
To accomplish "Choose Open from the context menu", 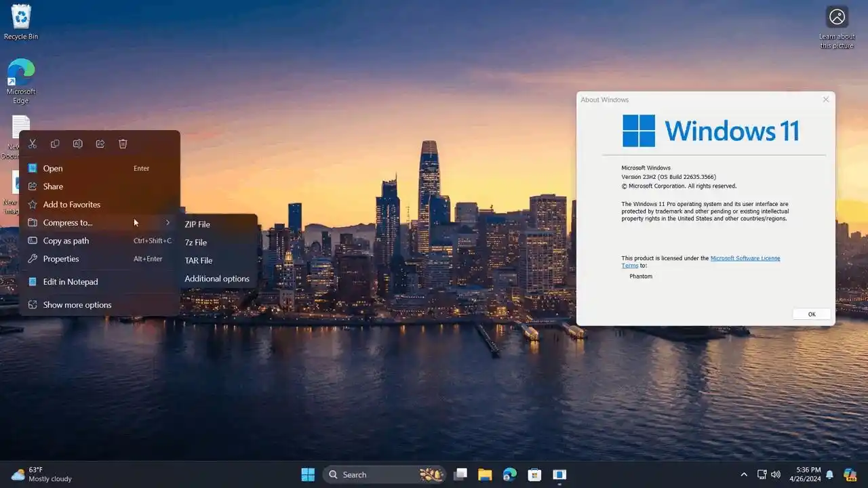I will [100, 168].
